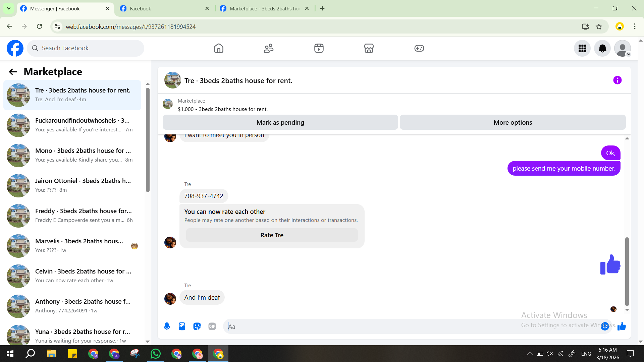The image size is (644, 362).
Task: Choose a sticker icon
Action: pyautogui.click(x=197, y=326)
